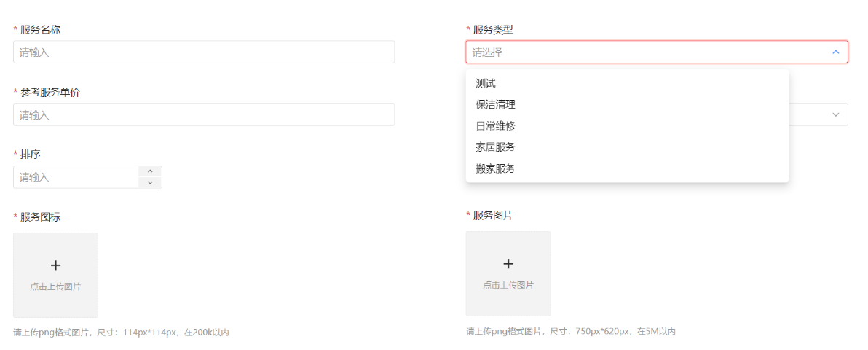Image resolution: width=868 pixels, height=350 pixels.
Task: Click 点击上传图片 text for 服务图片
Action: point(508,285)
